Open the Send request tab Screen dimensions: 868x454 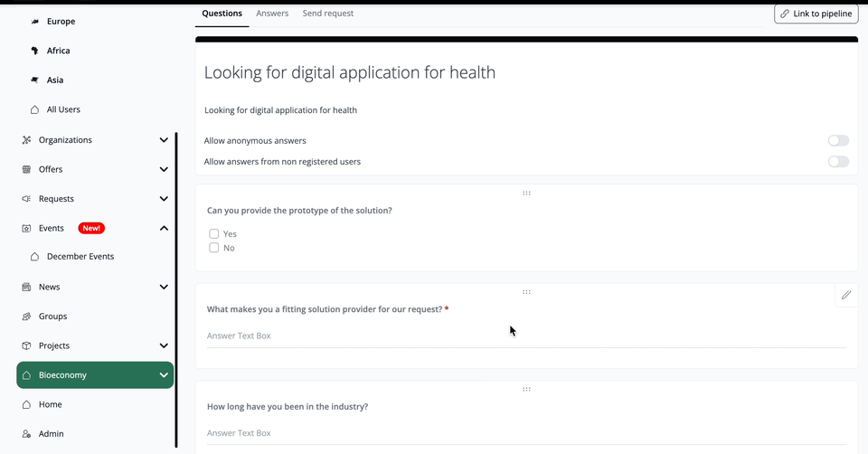328,14
